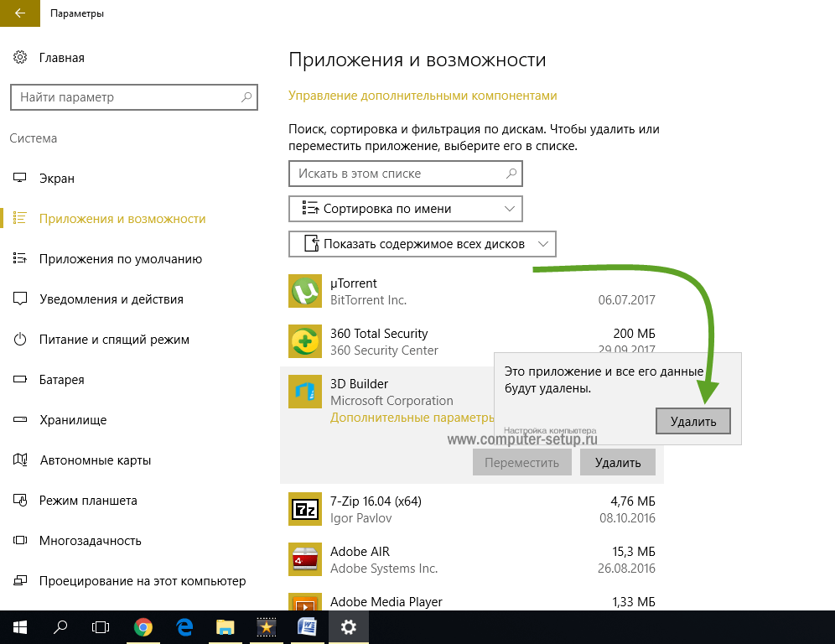Open Уведомления и действия section

click(111, 299)
